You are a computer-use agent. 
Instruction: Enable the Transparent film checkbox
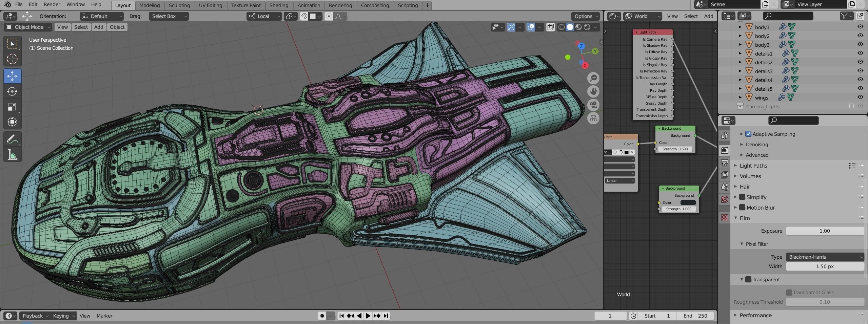click(748, 280)
